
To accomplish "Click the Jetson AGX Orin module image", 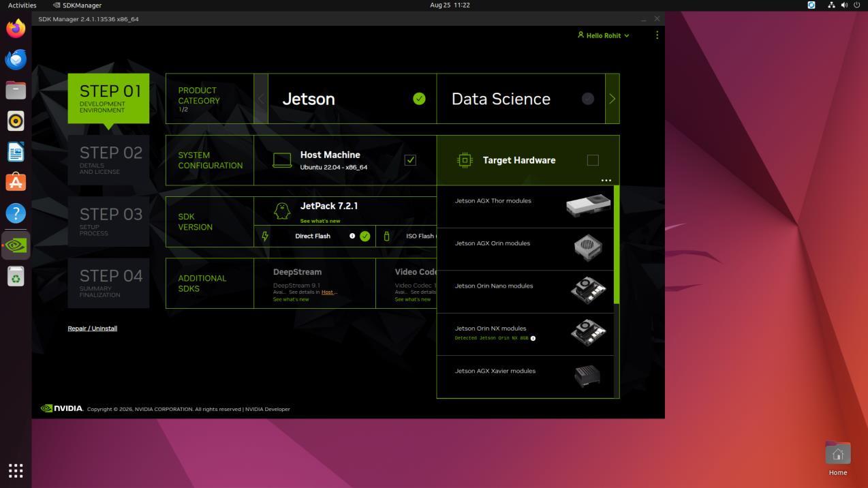I will click(x=588, y=248).
